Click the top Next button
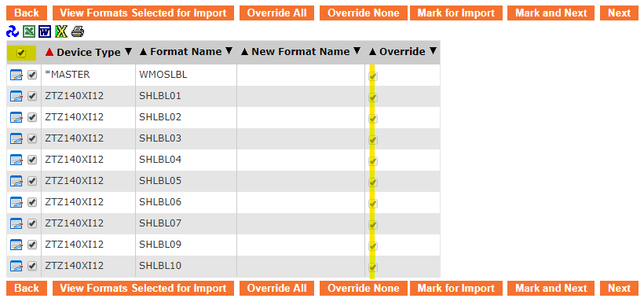644x302 pixels. click(x=619, y=13)
